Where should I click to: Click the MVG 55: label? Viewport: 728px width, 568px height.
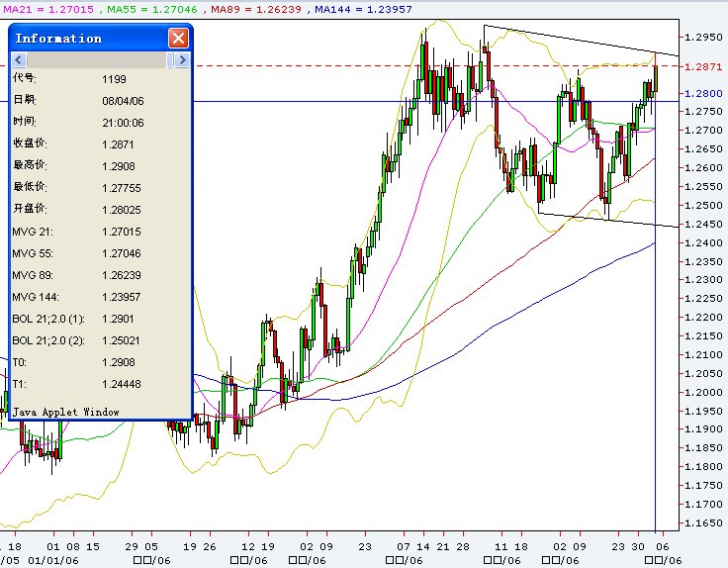click(33, 253)
